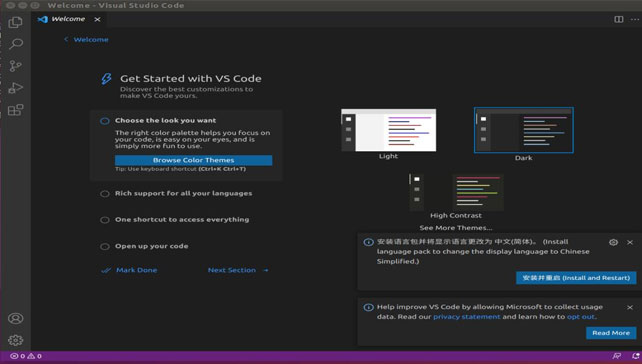Click the Mark Done link
This screenshot has height=364, width=642.
[129, 270]
